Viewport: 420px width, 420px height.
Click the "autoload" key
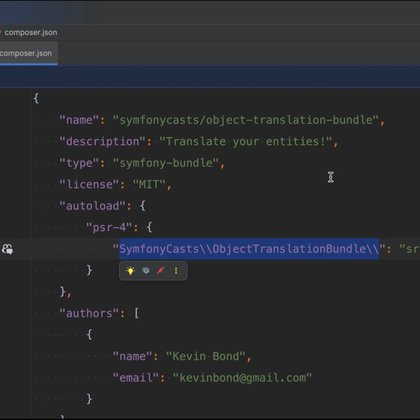click(92, 206)
